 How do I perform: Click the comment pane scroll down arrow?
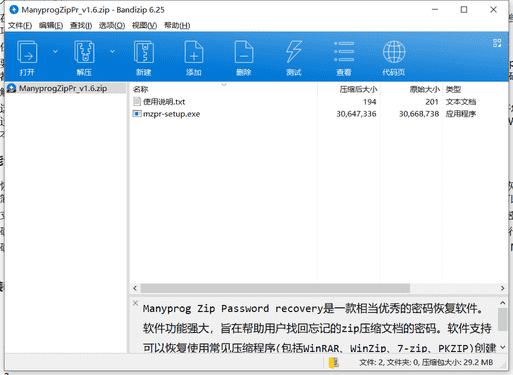click(x=502, y=348)
